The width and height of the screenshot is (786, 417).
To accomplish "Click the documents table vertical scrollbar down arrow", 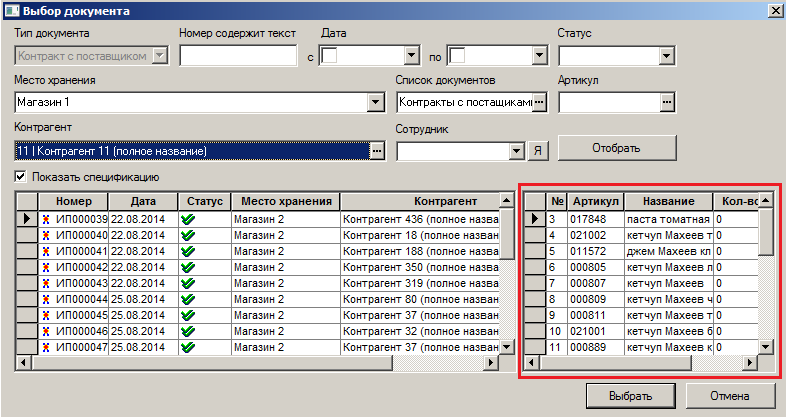I will tap(507, 347).
